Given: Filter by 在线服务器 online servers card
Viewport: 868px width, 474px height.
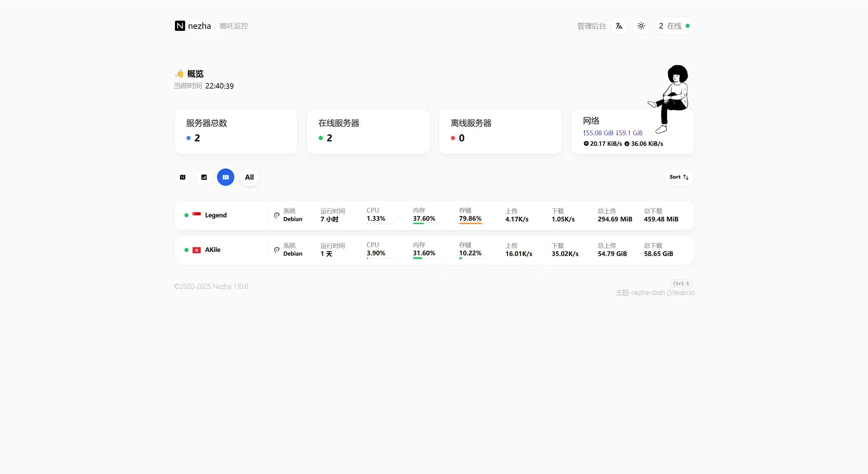Looking at the screenshot, I should 368,131.
